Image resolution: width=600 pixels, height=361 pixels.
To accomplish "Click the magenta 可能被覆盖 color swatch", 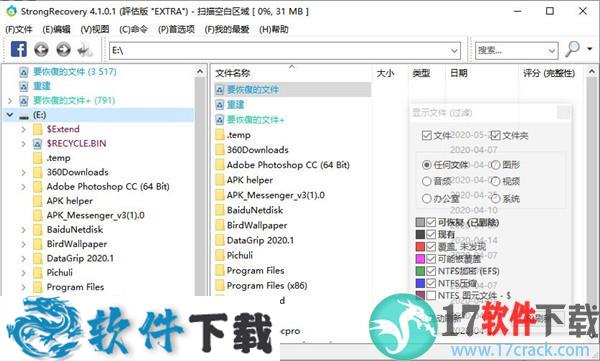I will 420,259.
